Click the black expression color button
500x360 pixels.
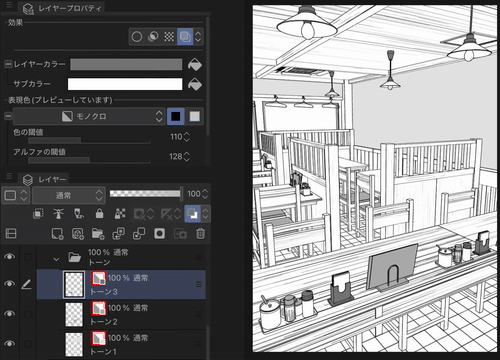[x=176, y=116]
